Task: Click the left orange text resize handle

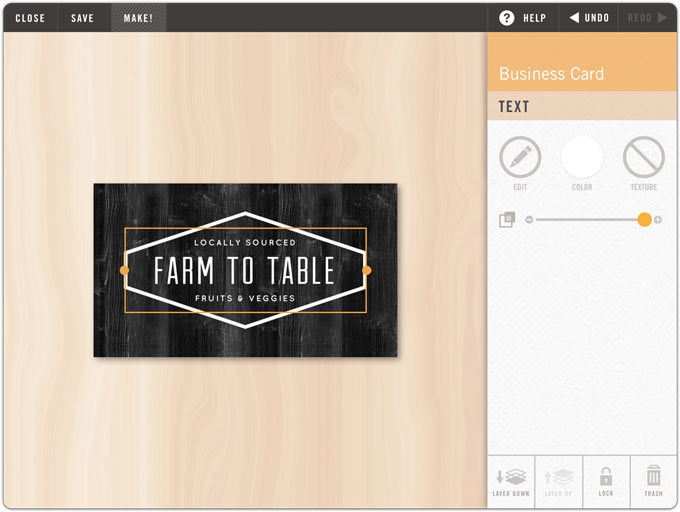Action: click(124, 270)
